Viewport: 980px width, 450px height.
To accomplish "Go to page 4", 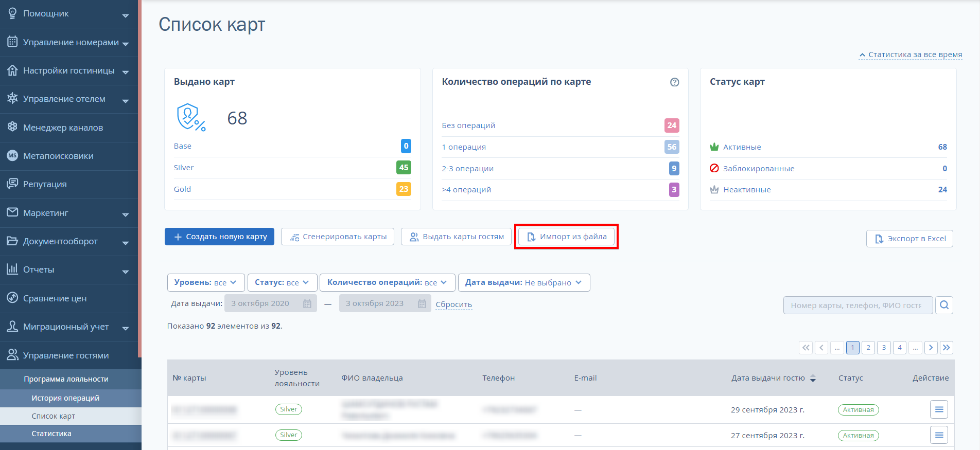I will pos(900,348).
